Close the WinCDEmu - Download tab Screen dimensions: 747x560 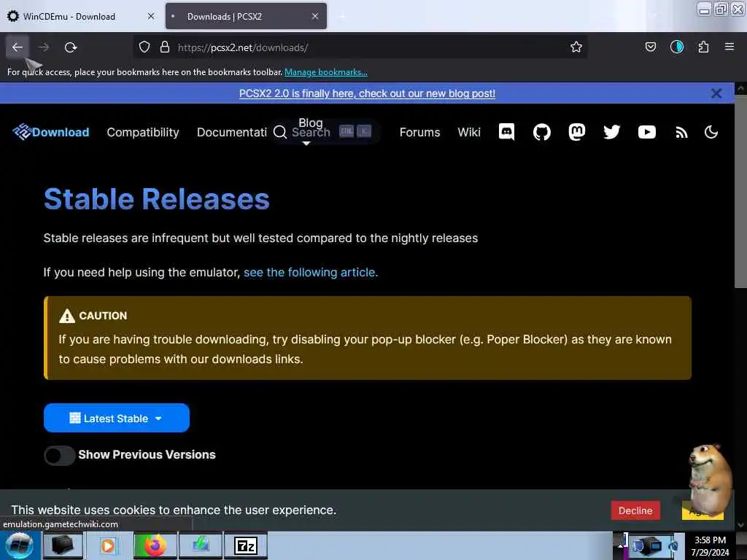pyautogui.click(x=151, y=16)
